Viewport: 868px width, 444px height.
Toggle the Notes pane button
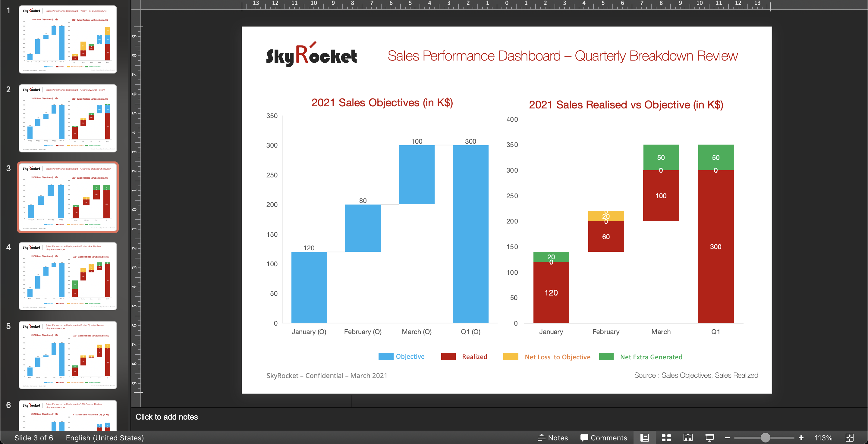tap(553, 438)
